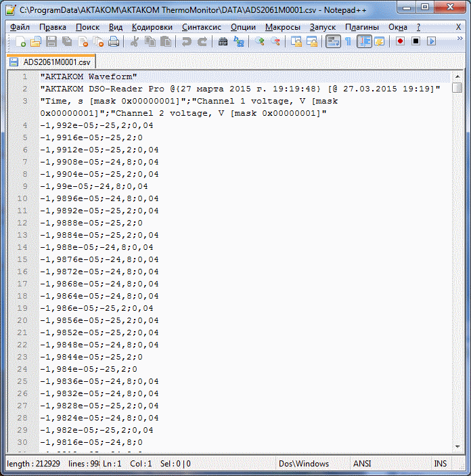
Task: Click line 14 text -1,988e-05;-24,8;0,04
Action: coord(97,247)
